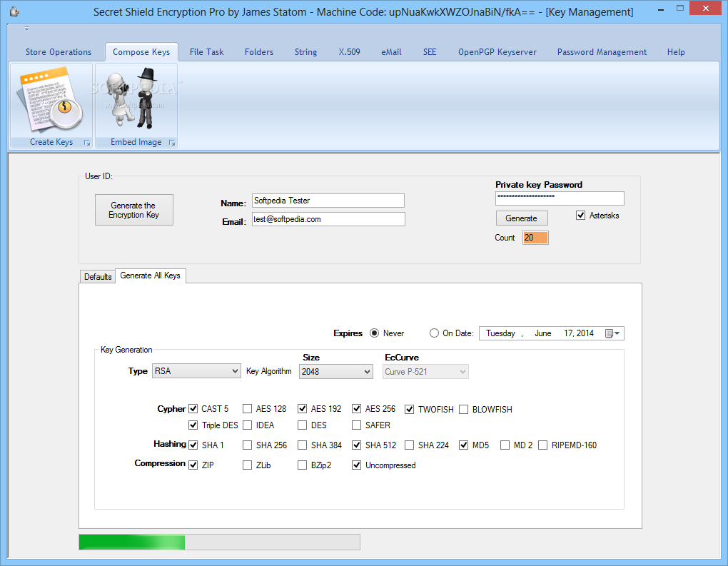Viewport: 728px width, 566px height.
Task: Open the quick access toolbar customize arrow
Action: pos(26,29)
